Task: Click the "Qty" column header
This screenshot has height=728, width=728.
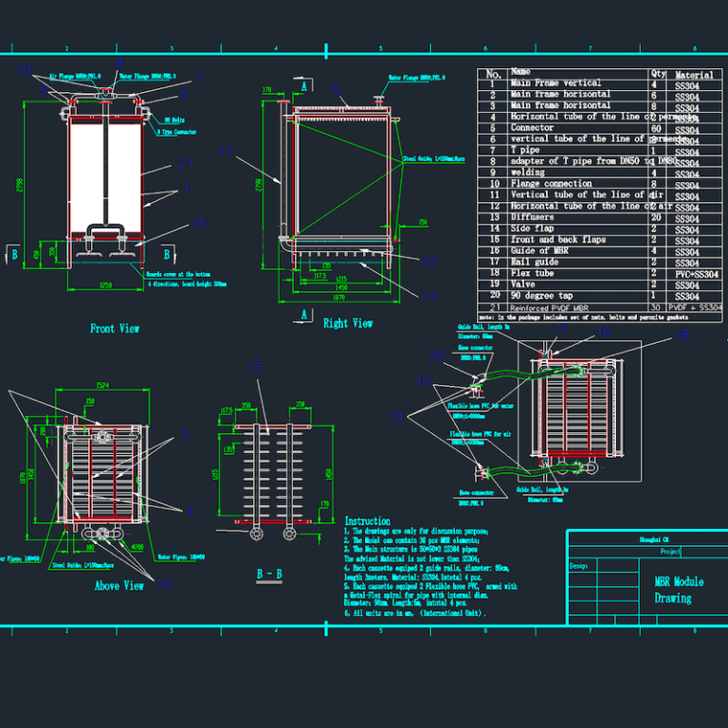Action: 658,74
